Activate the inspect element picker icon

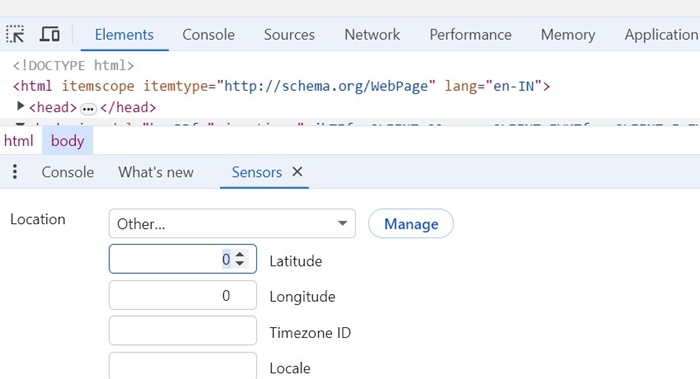15,34
